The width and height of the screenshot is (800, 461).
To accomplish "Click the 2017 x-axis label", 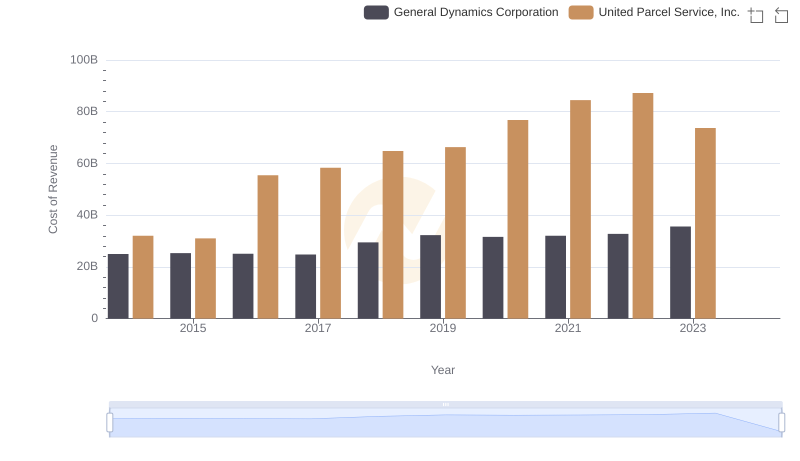I will pyautogui.click(x=318, y=328).
